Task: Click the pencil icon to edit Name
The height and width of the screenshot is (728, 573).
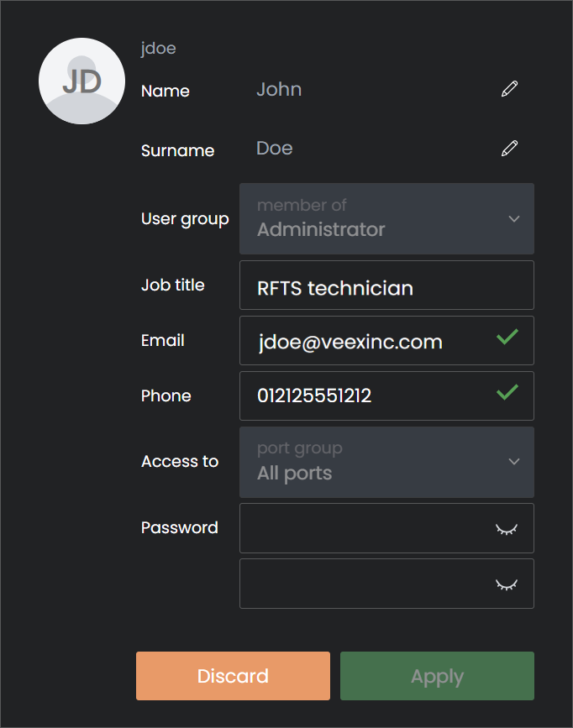Action: [x=509, y=89]
